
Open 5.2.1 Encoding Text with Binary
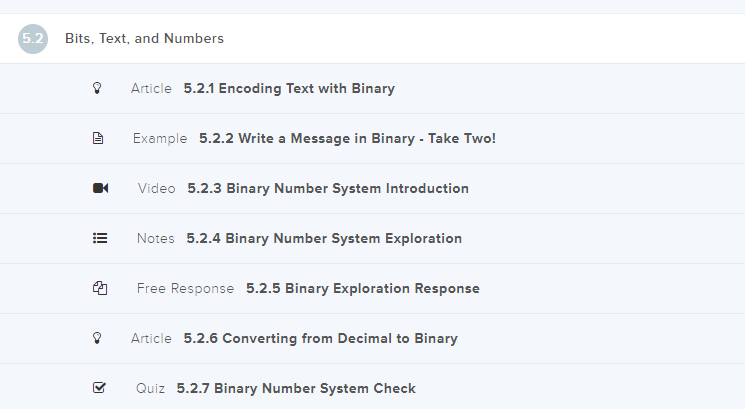(x=289, y=88)
